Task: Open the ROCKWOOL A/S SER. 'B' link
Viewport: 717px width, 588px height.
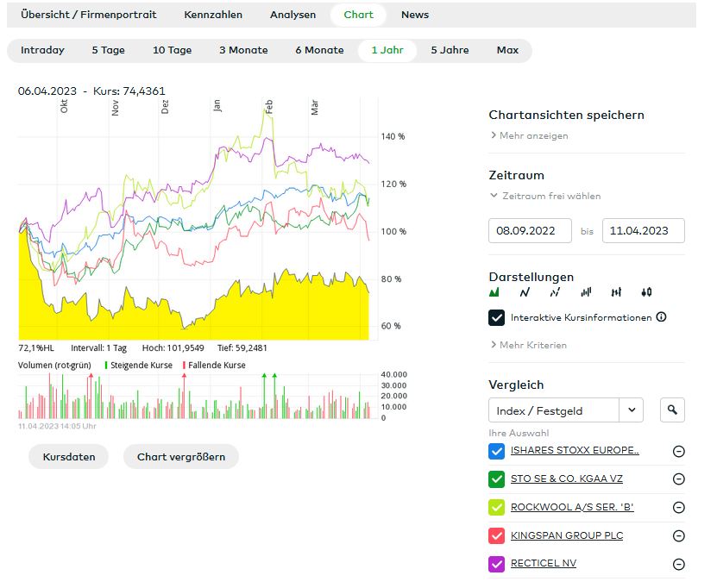Action: pos(572,507)
